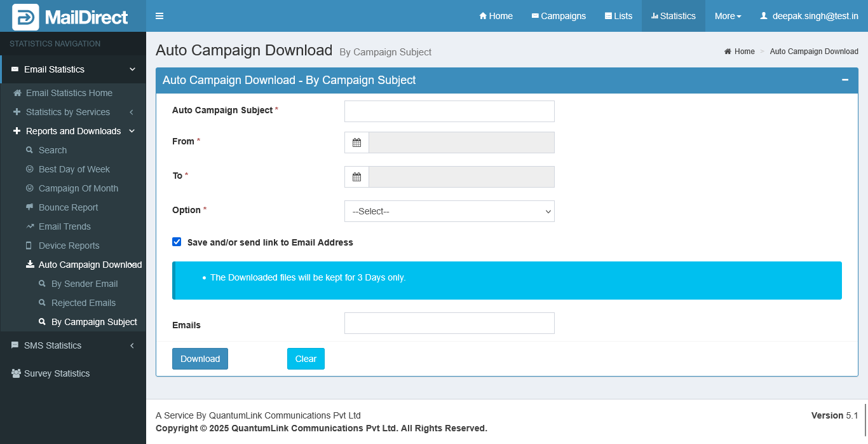
Task: Open the Campaigns menu item
Action: pyautogui.click(x=559, y=16)
